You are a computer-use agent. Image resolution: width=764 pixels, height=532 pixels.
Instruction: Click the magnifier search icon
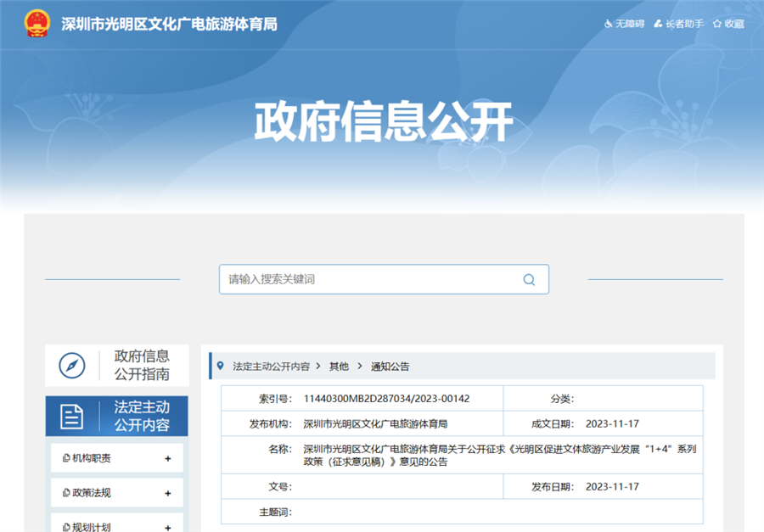[x=529, y=280]
